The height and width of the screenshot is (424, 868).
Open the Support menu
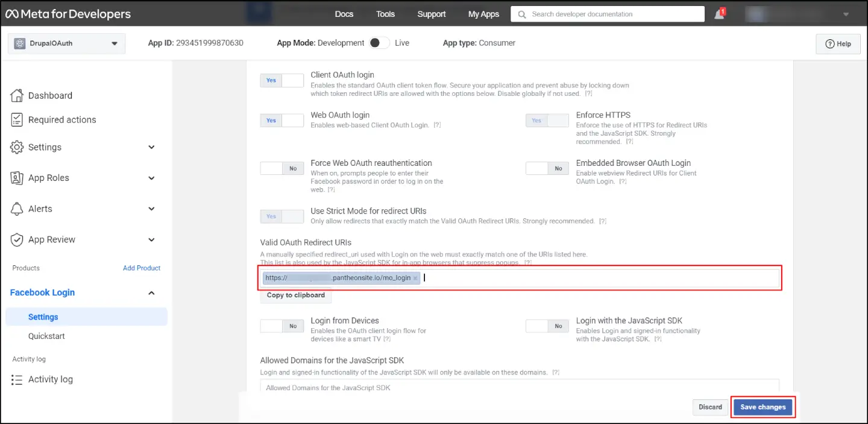pyautogui.click(x=432, y=14)
